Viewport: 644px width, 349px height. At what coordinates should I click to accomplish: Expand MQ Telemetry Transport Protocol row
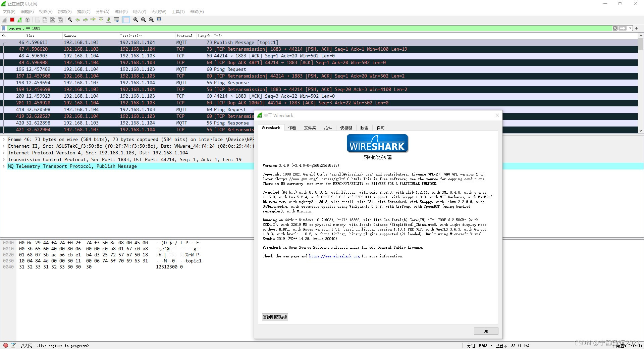pyautogui.click(x=4, y=166)
